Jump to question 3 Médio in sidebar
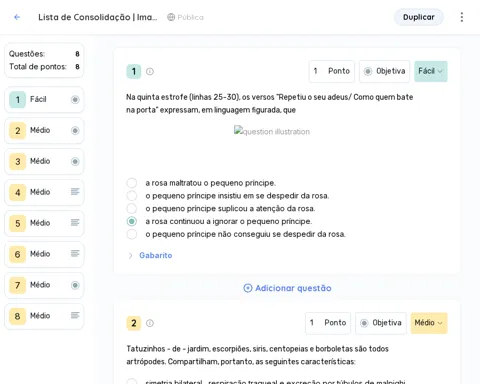 (44, 161)
